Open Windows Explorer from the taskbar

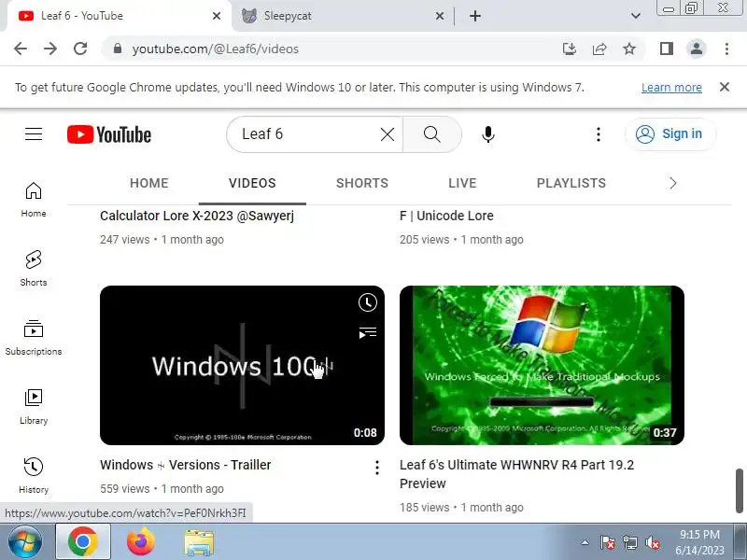point(199,542)
